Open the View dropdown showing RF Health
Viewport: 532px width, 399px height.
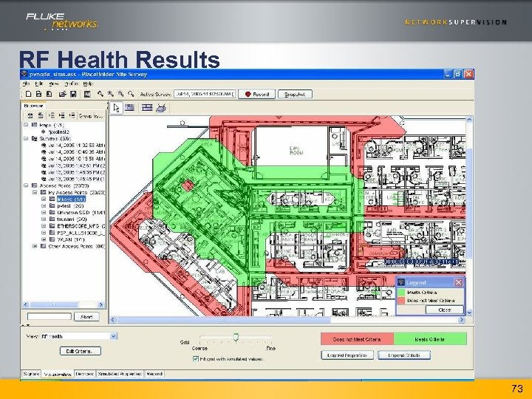click(114, 336)
